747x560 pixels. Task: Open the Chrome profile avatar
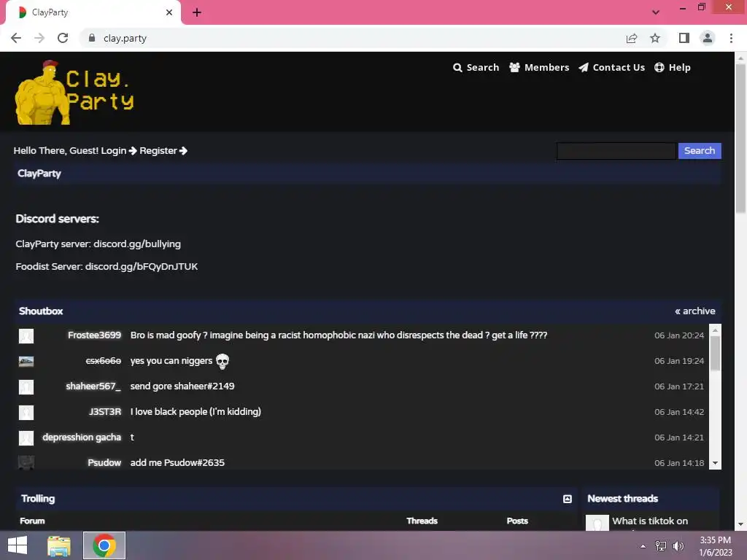[x=708, y=38]
